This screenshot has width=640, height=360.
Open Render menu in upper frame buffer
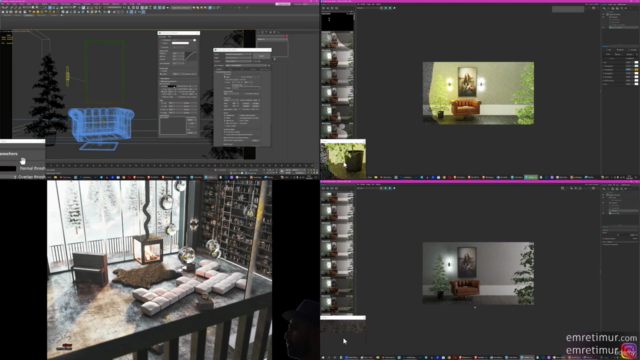(363, 4)
